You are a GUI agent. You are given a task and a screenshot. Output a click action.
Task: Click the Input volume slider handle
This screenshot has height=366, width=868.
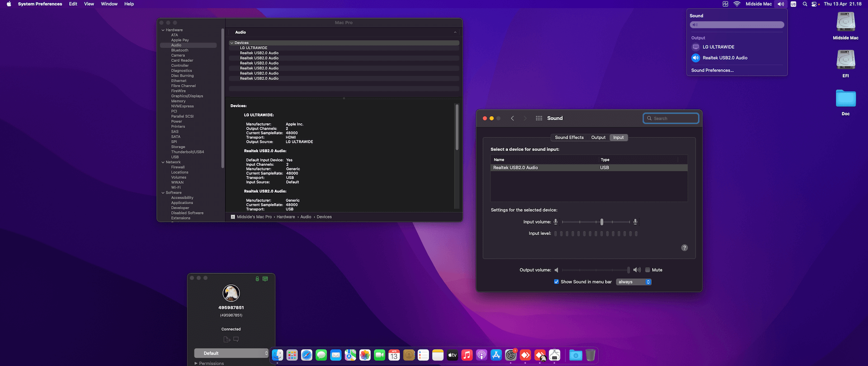(602, 222)
